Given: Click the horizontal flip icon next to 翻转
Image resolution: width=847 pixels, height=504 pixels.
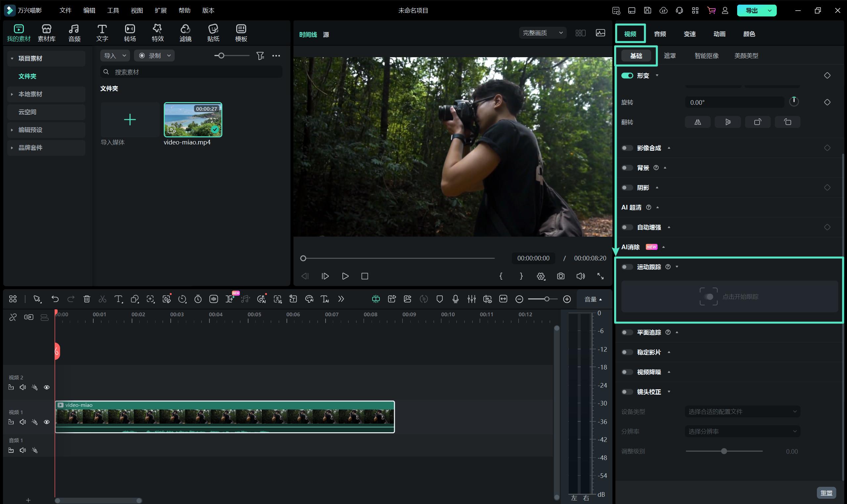Looking at the screenshot, I should point(697,122).
